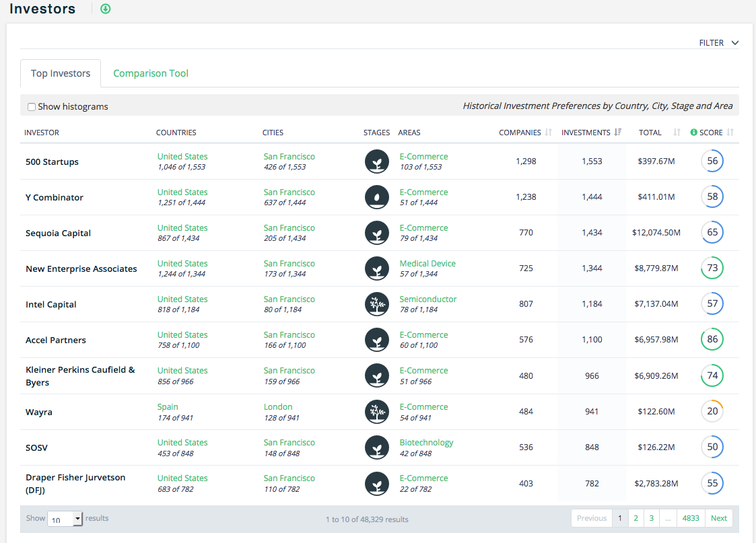Click the stage icon for Kleiner Perkins row
The image size is (756, 543).
(x=377, y=376)
